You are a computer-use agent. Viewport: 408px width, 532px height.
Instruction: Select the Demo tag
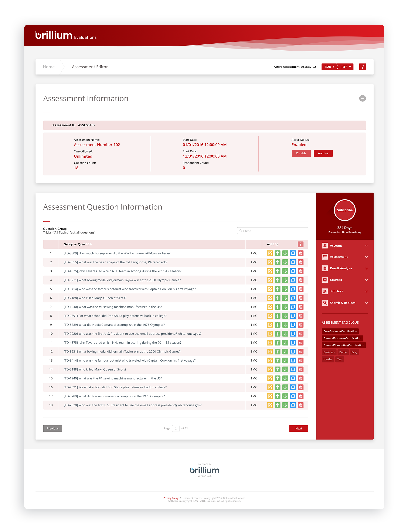[x=343, y=352]
